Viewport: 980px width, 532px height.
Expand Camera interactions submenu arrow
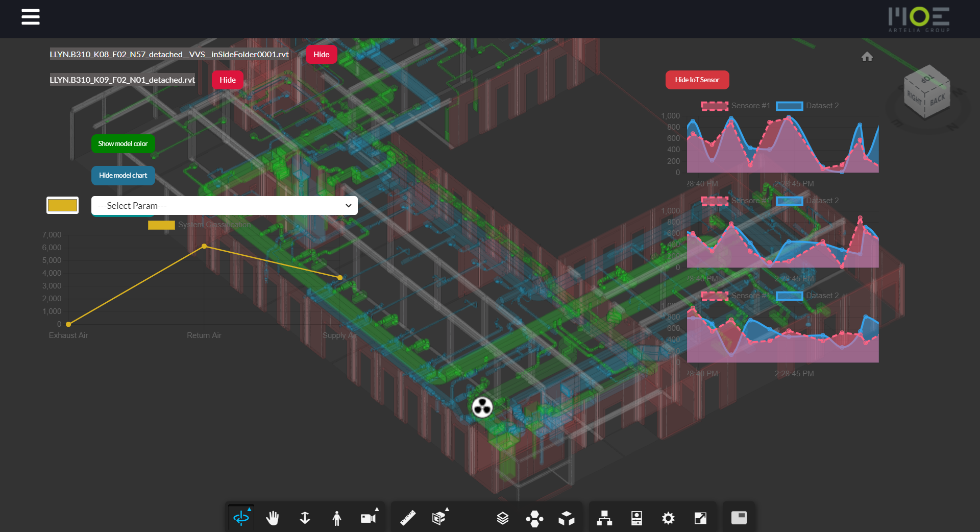[377, 509]
